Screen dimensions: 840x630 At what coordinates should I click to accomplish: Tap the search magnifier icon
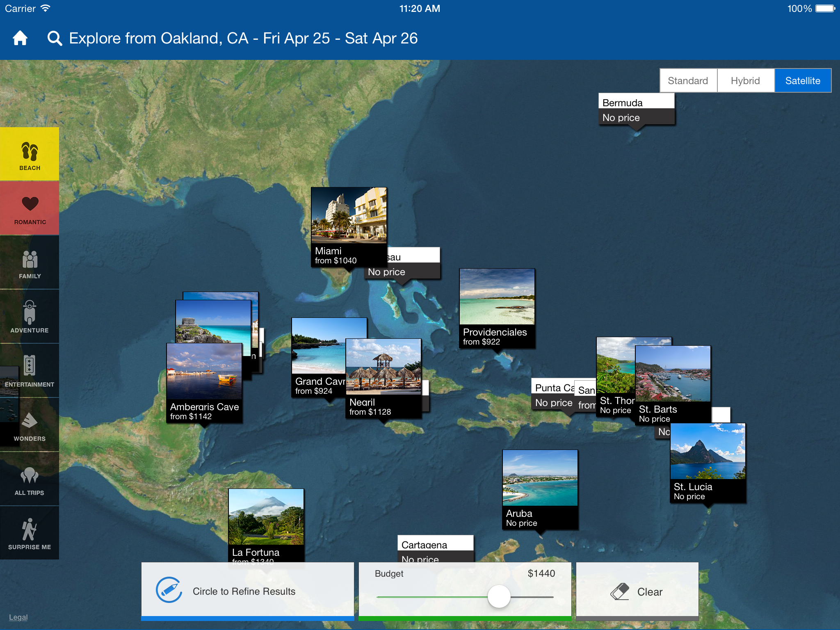[55, 39]
